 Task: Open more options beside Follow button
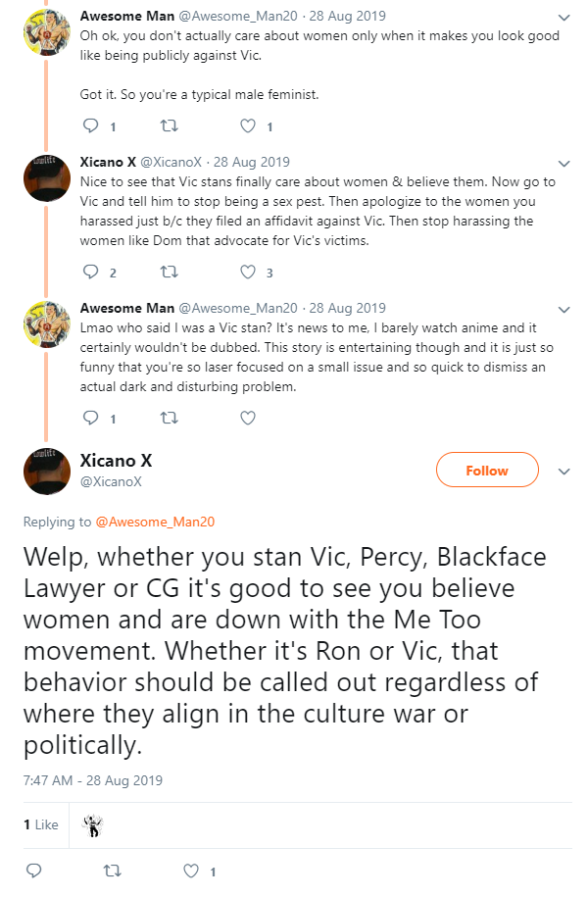point(563,472)
